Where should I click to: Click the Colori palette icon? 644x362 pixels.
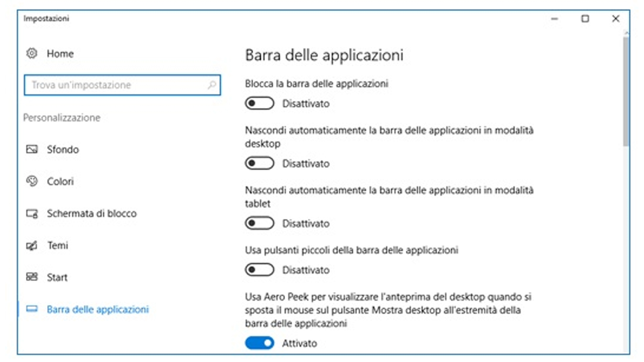[x=32, y=181]
